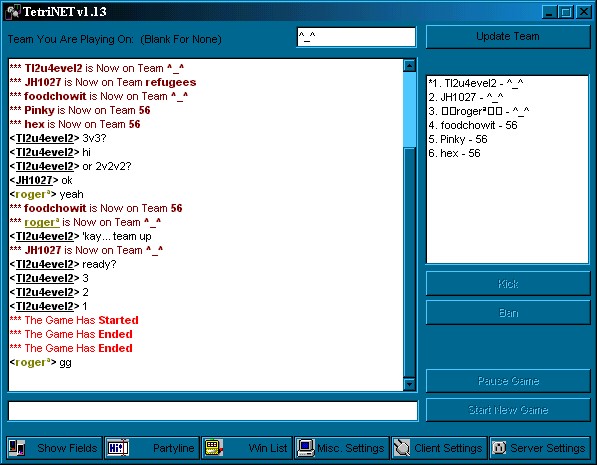Click the team name input field

click(356, 37)
